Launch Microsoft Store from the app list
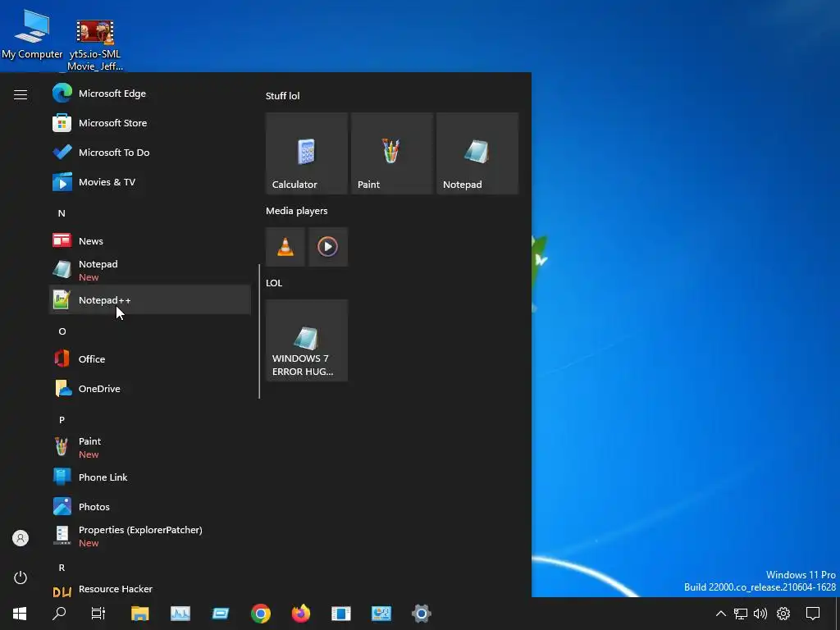The height and width of the screenshot is (630, 840). click(x=150, y=123)
